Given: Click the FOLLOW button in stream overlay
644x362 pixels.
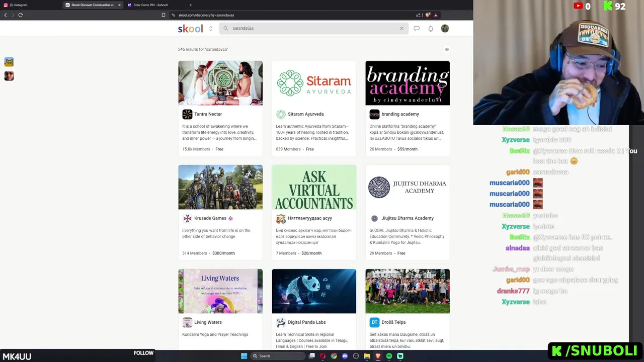Looking at the screenshot, I should [143, 353].
